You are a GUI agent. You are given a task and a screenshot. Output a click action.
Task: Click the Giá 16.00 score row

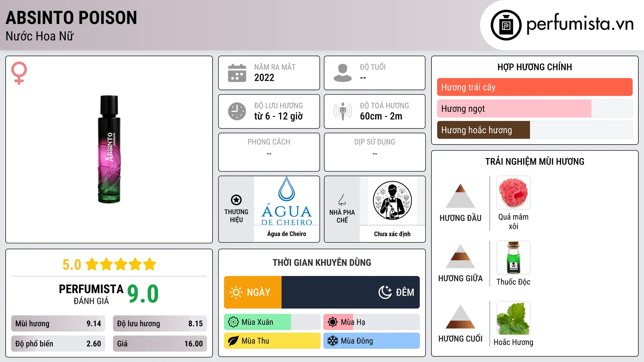pos(160,344)
